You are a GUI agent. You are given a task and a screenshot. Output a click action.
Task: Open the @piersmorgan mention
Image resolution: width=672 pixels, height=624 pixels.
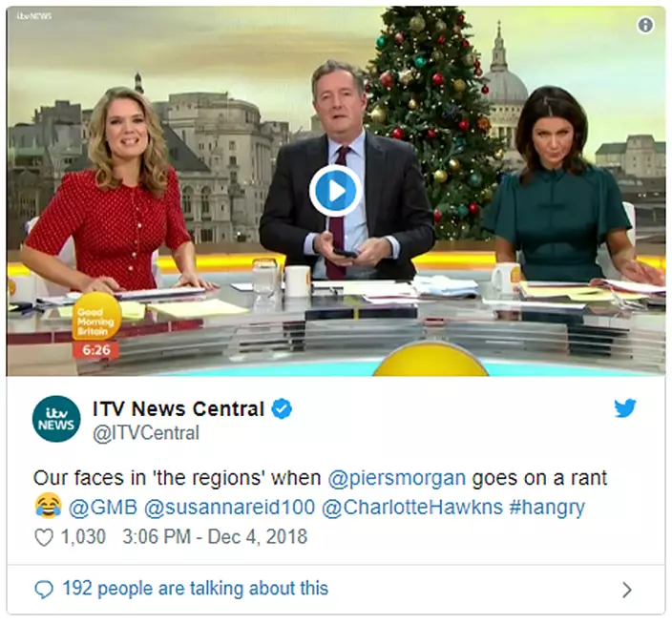397,477
